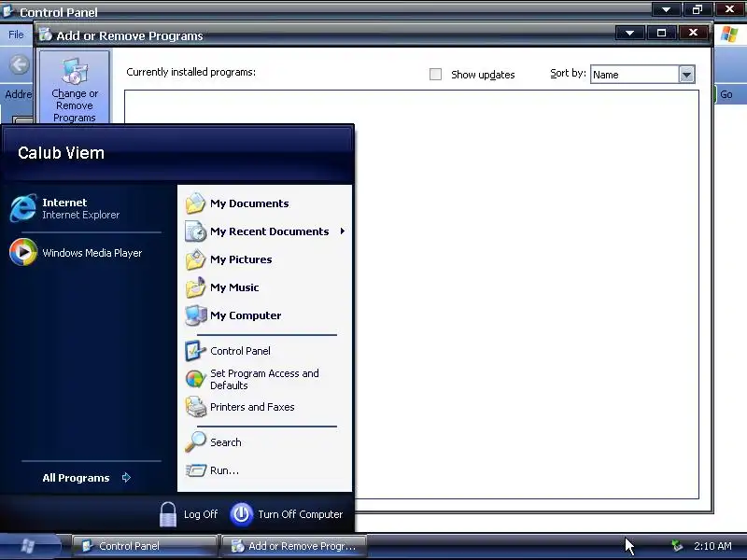Minimize the Add or Remove Programs window
Screen dimensions: 747x560
629,33
